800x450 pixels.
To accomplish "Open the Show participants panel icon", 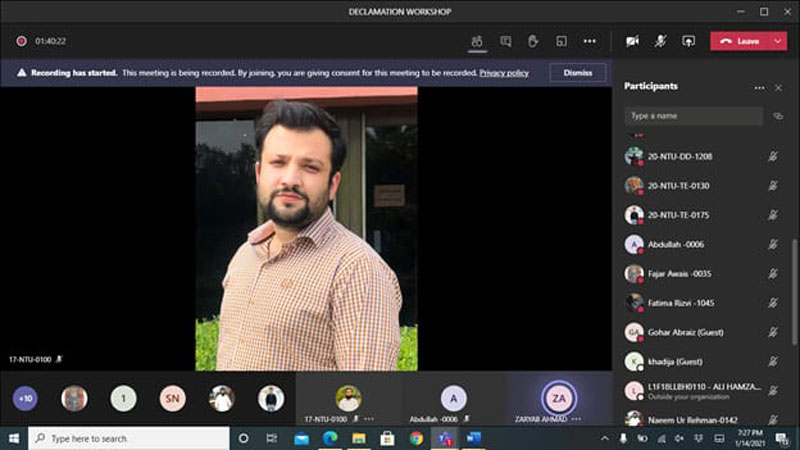I will coord(477,41).
